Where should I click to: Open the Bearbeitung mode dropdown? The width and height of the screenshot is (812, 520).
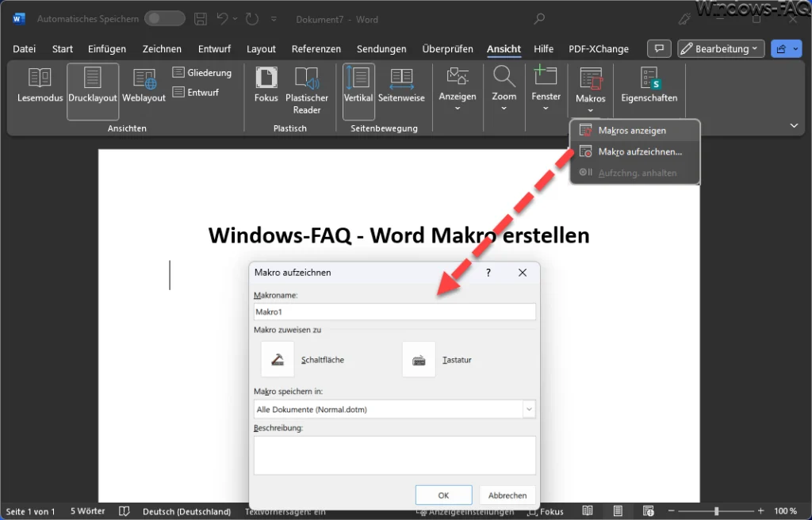[721, 48]
